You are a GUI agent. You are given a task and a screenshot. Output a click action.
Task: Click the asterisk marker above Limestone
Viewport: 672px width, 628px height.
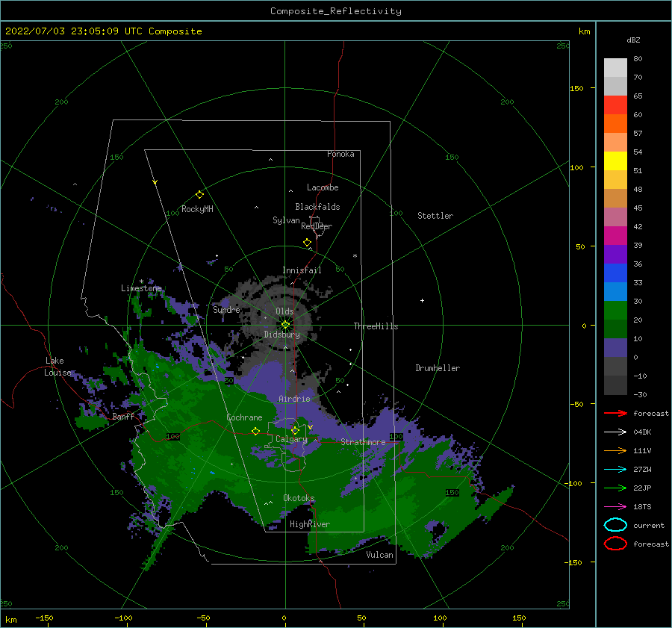[x=141, y=282]
